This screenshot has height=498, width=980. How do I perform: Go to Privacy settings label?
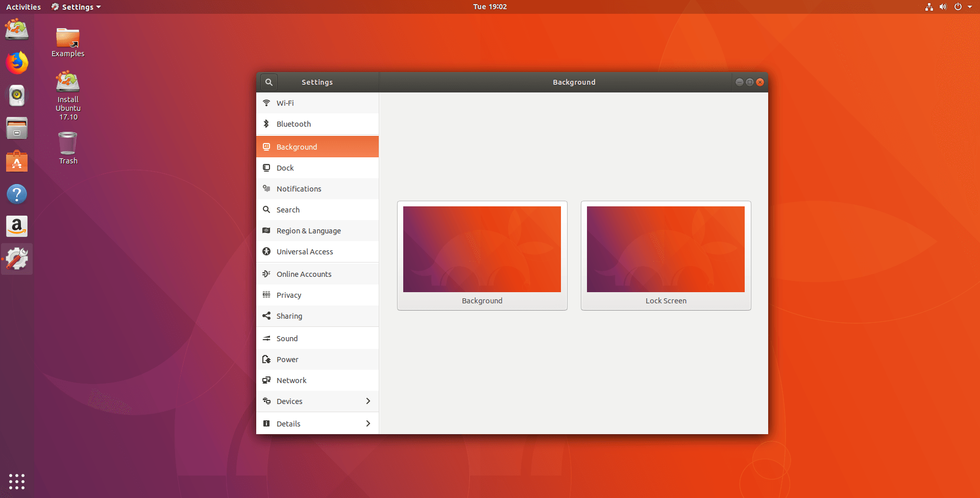click(289, 295)
